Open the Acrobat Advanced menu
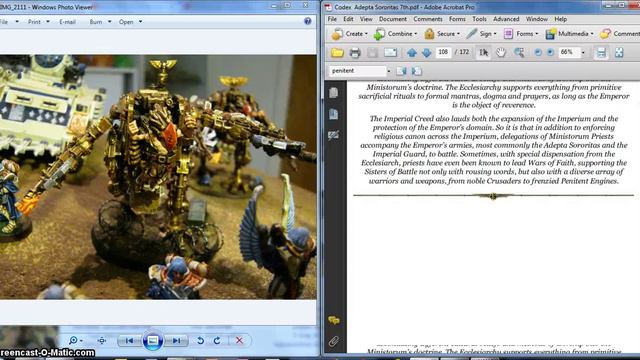 click(506, 19)
